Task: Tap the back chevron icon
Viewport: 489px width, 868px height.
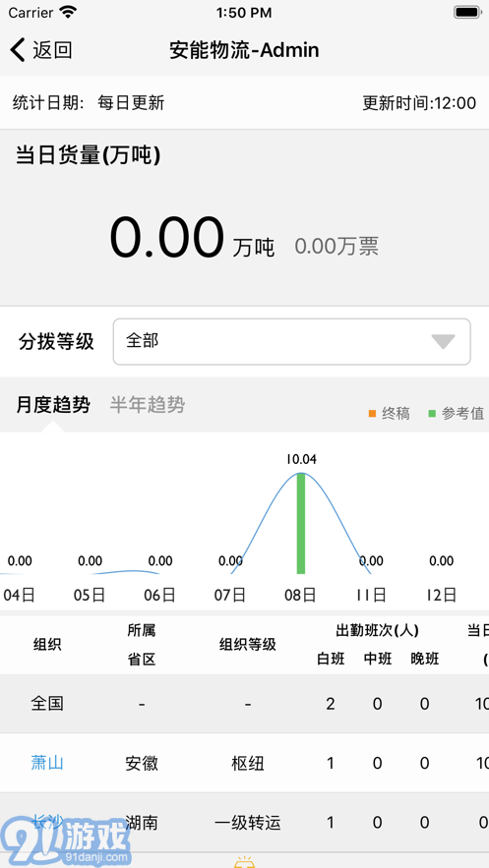Action: click(18, 50)
